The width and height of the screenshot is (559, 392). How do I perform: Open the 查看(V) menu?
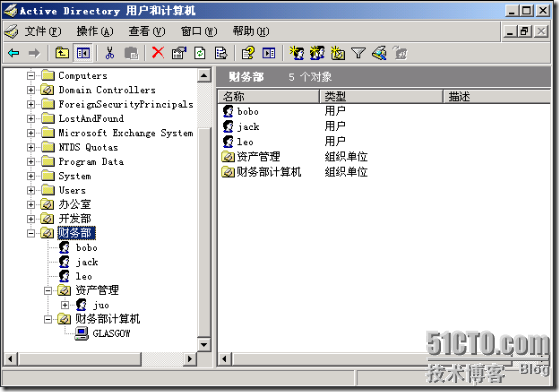pos(147,32)
